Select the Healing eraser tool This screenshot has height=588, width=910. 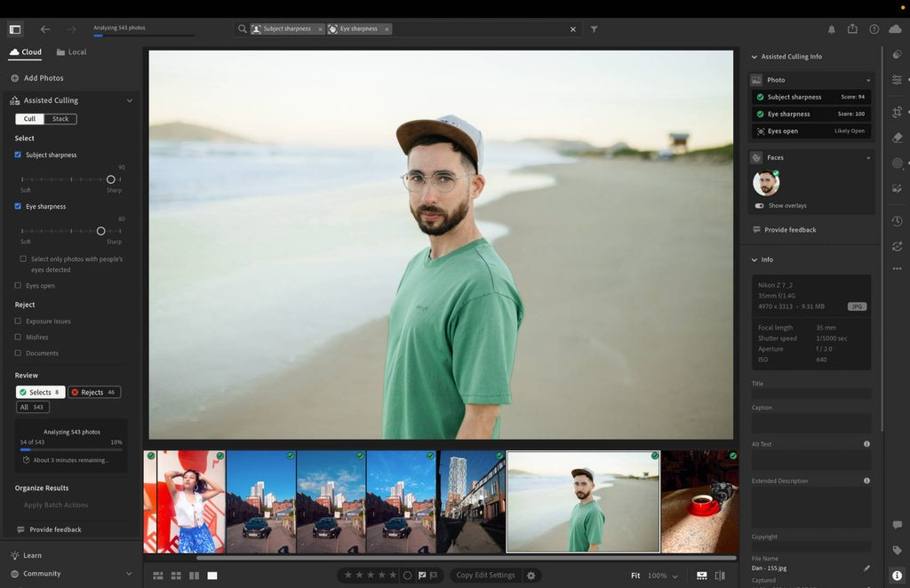point(898,138)
